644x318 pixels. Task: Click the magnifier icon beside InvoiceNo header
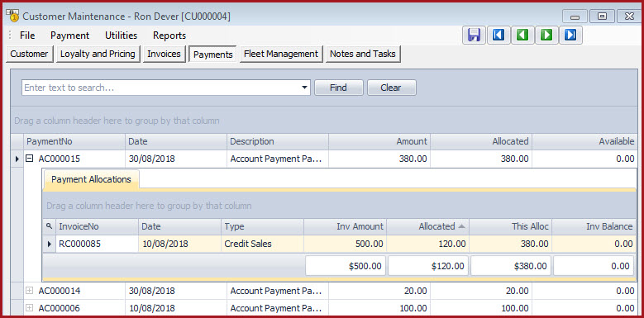[x=50, y=226]
